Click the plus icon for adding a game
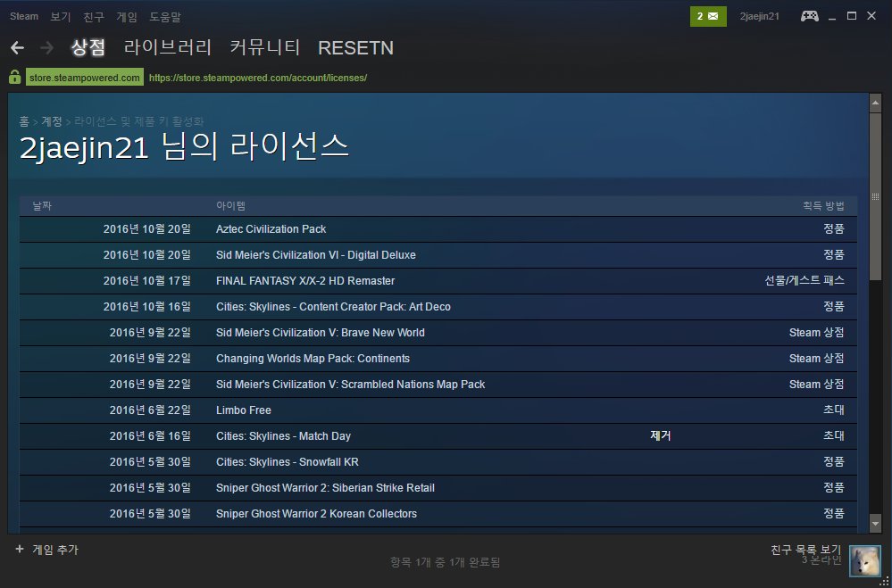Viewport: 892px width, 588px height. 20,549
